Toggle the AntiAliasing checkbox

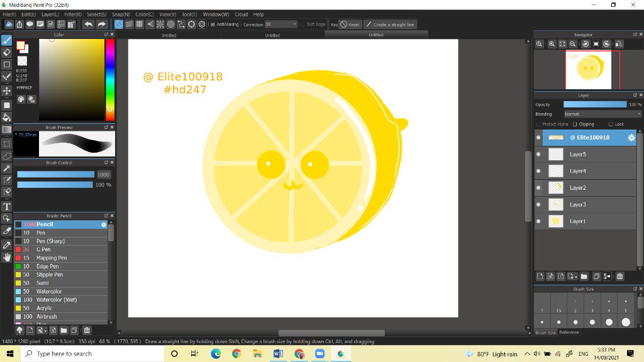[x=213, y=25]
